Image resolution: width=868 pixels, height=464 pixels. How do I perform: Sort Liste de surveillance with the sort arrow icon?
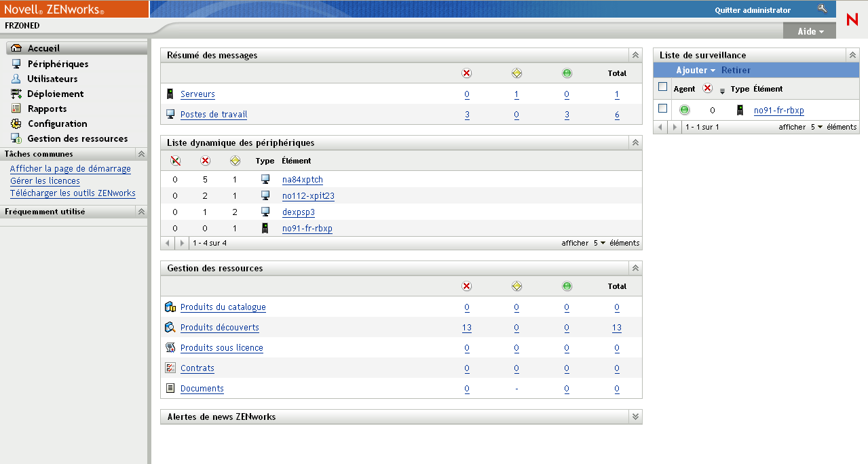722,90
